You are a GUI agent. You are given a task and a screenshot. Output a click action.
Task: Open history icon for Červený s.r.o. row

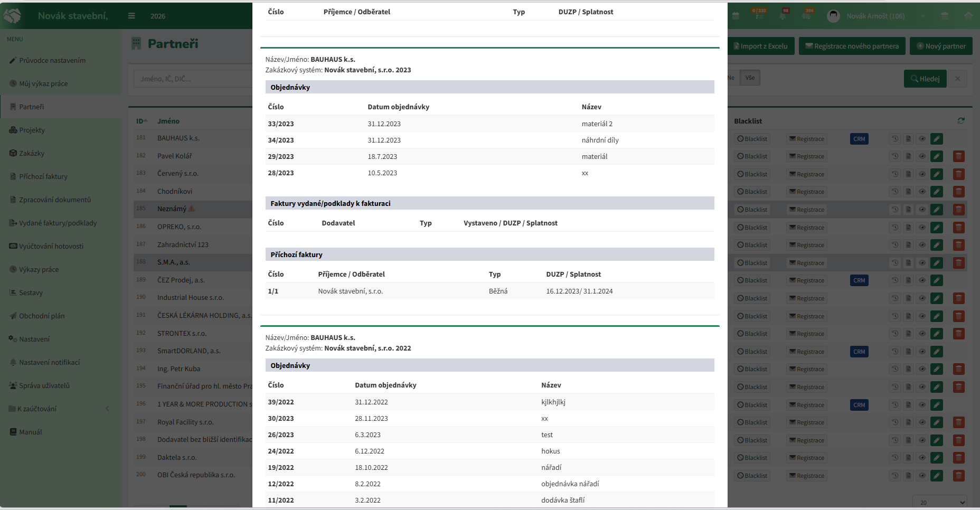[x=895, y=174]
